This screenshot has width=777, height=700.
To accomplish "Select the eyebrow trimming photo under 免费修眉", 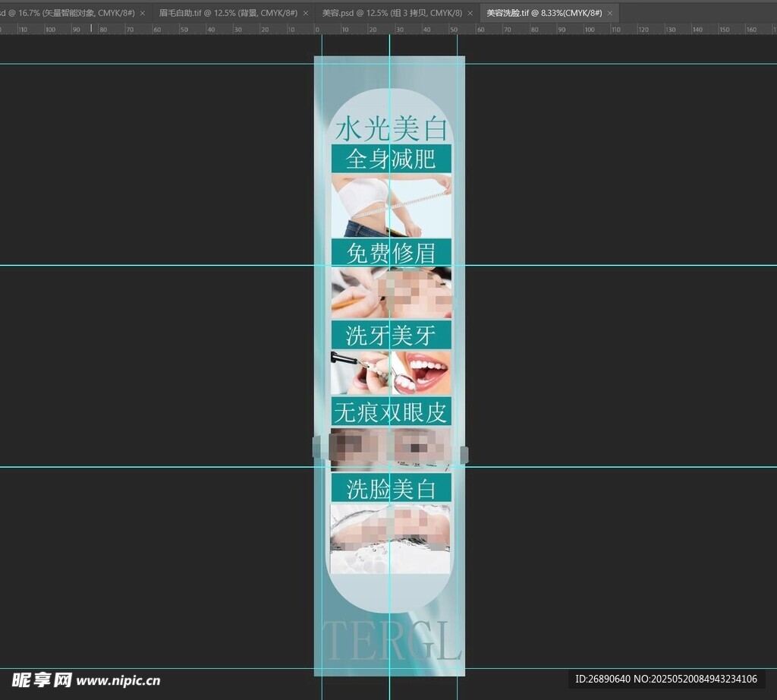I will 392,292.
